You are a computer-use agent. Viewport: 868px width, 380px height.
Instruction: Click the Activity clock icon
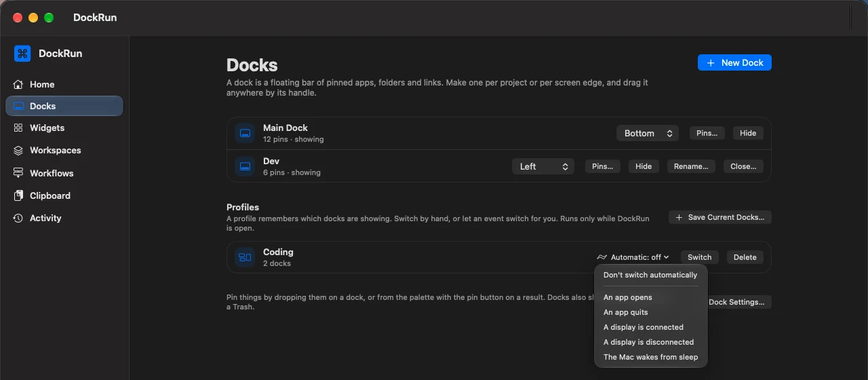tap(18, 218)
